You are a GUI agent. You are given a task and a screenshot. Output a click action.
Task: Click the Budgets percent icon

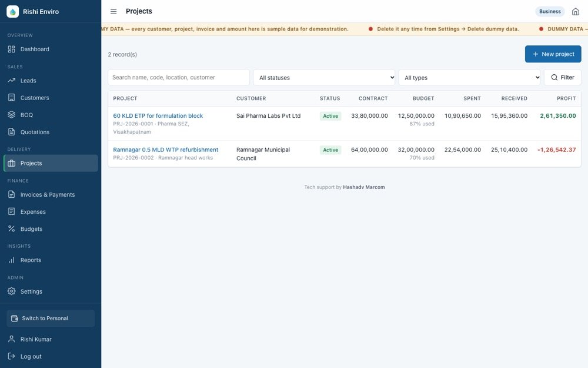pos(12,228)
